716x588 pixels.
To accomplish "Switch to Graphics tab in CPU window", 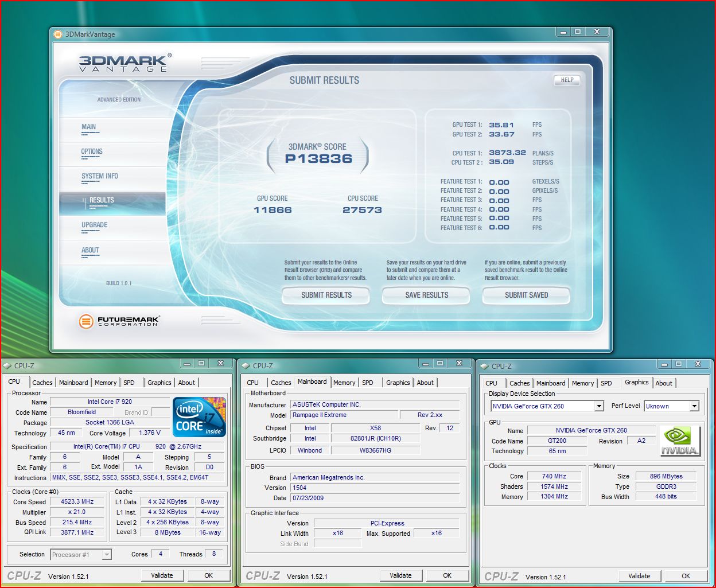I will coord(159,383).
